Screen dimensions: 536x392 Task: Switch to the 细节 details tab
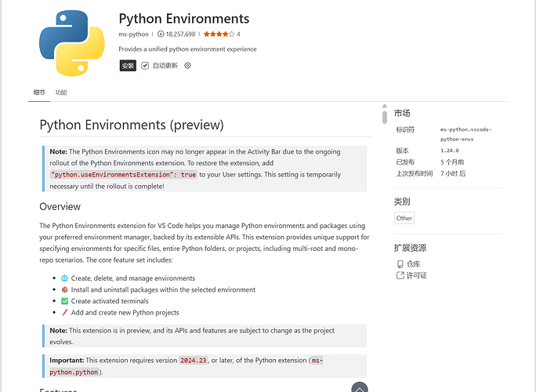(39, 93)
